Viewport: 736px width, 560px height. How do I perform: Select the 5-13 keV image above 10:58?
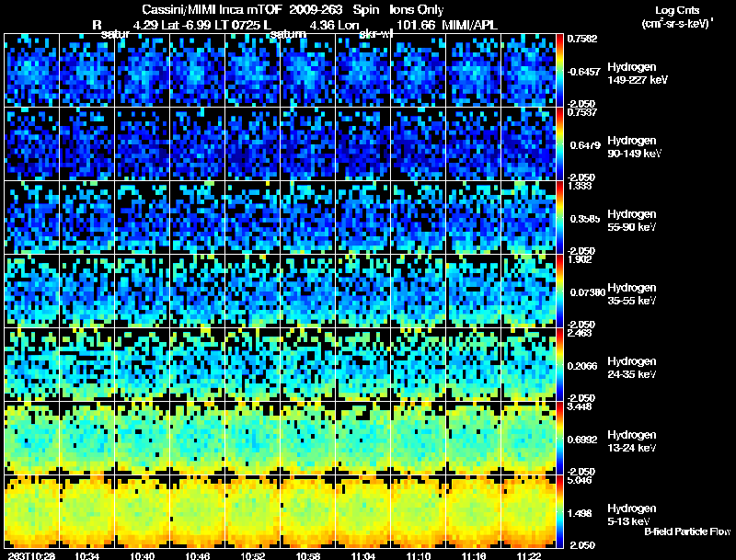[x=308, y=512]
